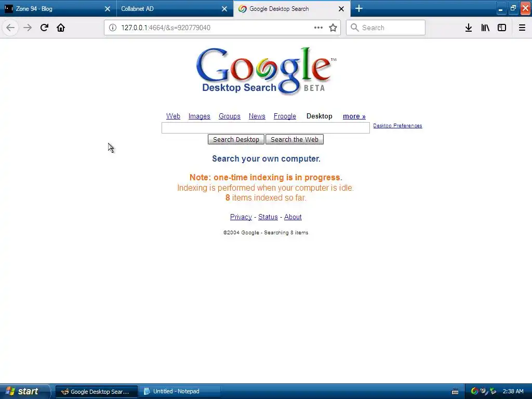Click the '8 items indexed so far' text
Image resolution: width=532 pixels, height=399 pixels.
tap(265, 198)
